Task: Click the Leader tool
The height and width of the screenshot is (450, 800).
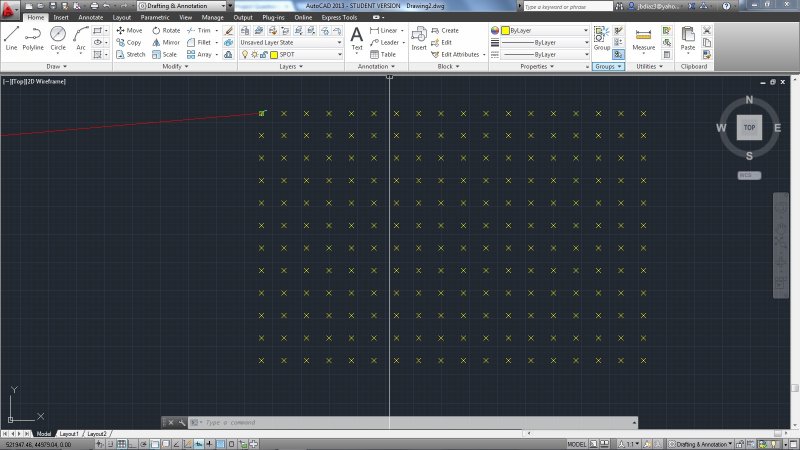Action: coord(385,43)
